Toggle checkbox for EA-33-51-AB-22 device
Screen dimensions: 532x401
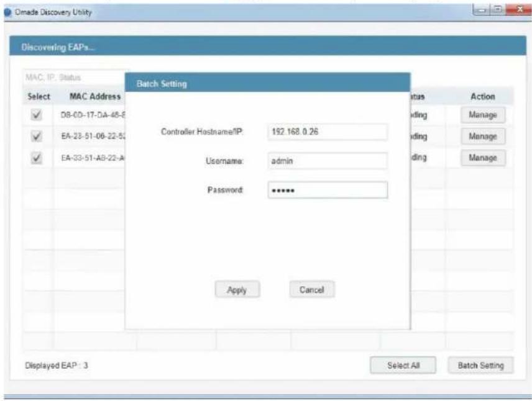tap(36, 158)
